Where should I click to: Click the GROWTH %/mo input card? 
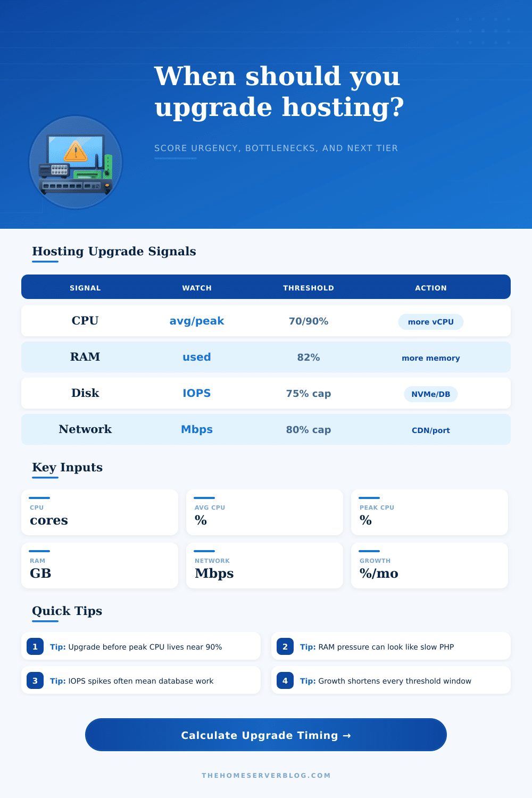pos(429,566)
